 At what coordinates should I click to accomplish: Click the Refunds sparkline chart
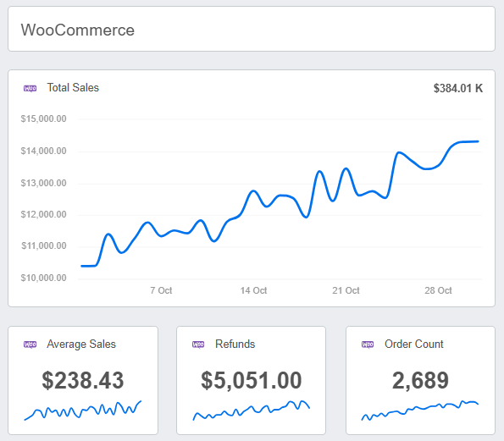coord(251,411)
